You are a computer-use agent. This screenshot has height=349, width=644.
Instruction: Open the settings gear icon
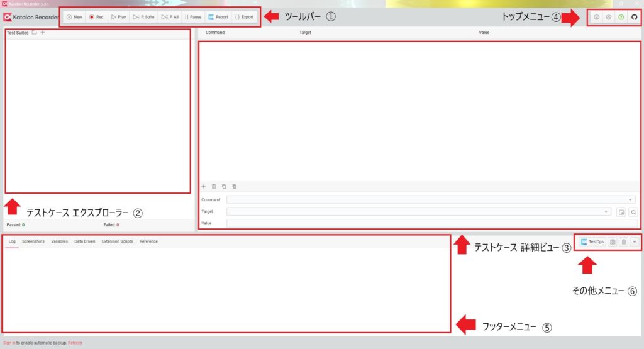(609, 17)
